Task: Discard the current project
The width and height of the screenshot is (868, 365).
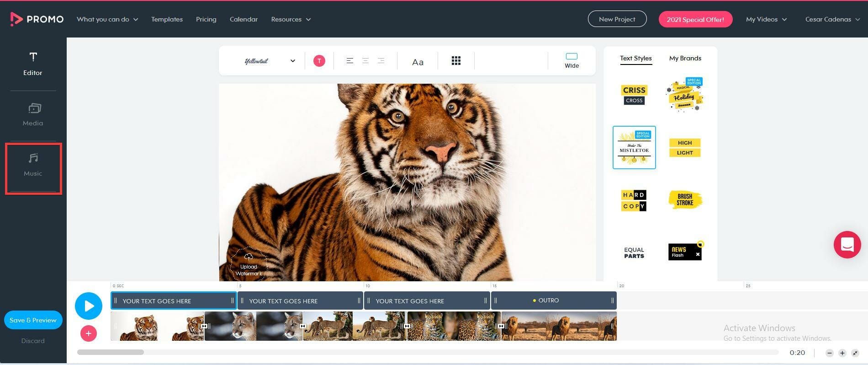Action: click(33, 341)
